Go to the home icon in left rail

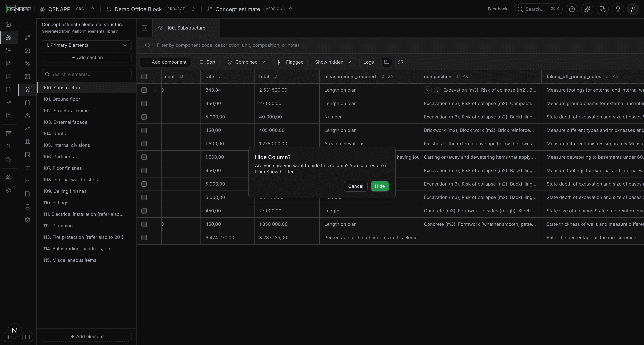coord(8,24)
